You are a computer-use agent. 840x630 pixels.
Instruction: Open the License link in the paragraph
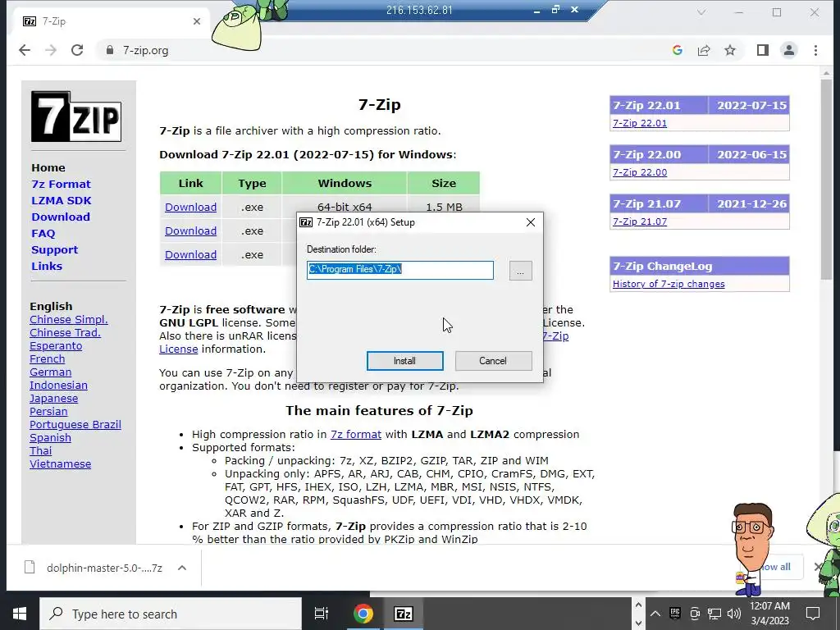(x=178, y=349)
